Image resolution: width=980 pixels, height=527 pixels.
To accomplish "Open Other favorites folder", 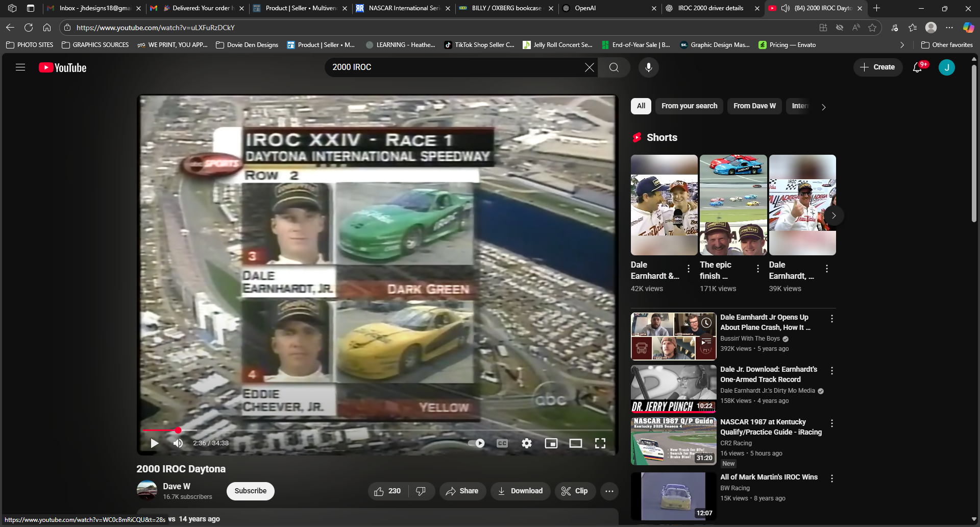I will click(947, 45).
